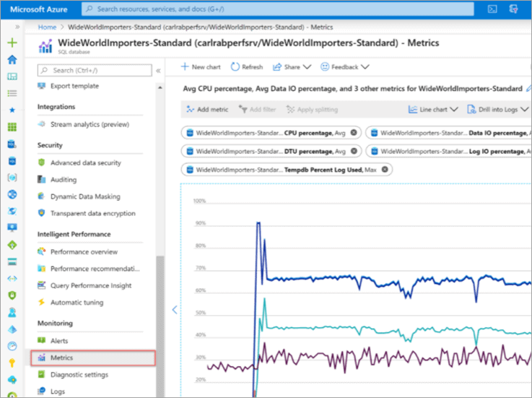Select Metrics under Monitoring
Viewport: 532px width, 398px height.
click(93, 358)
